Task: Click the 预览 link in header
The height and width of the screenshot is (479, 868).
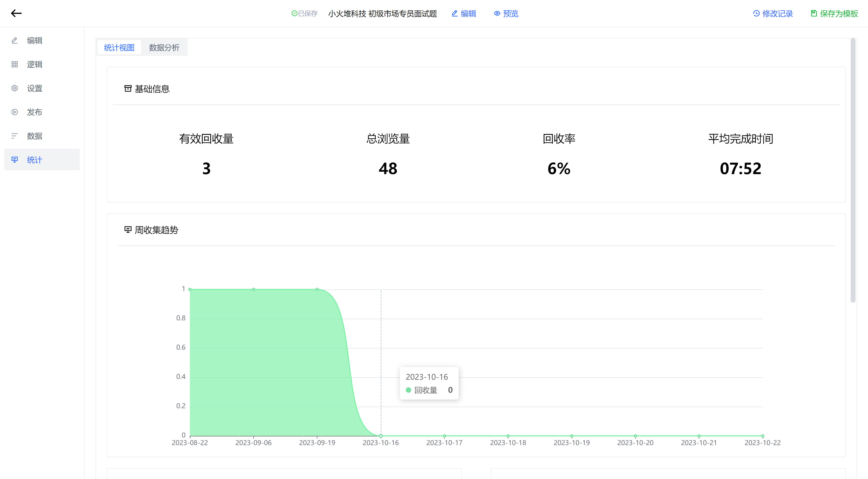Action: [510, 14]
